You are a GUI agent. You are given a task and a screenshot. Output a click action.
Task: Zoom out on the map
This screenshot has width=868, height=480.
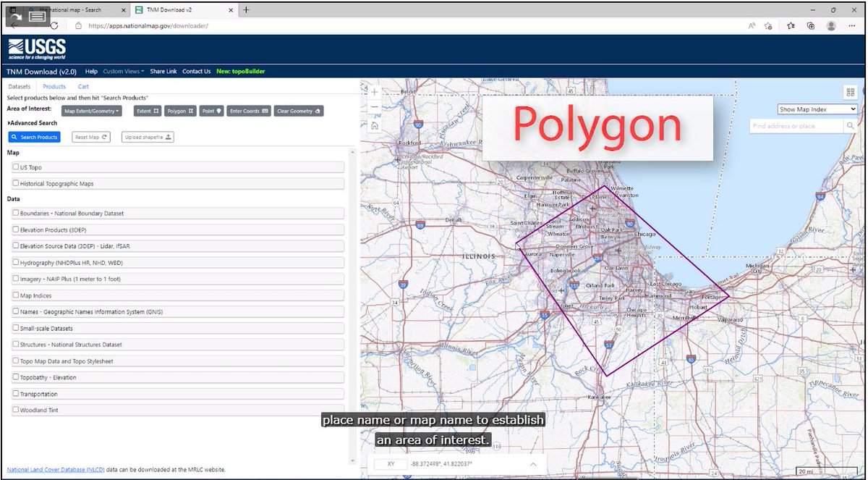pos(374,108)
